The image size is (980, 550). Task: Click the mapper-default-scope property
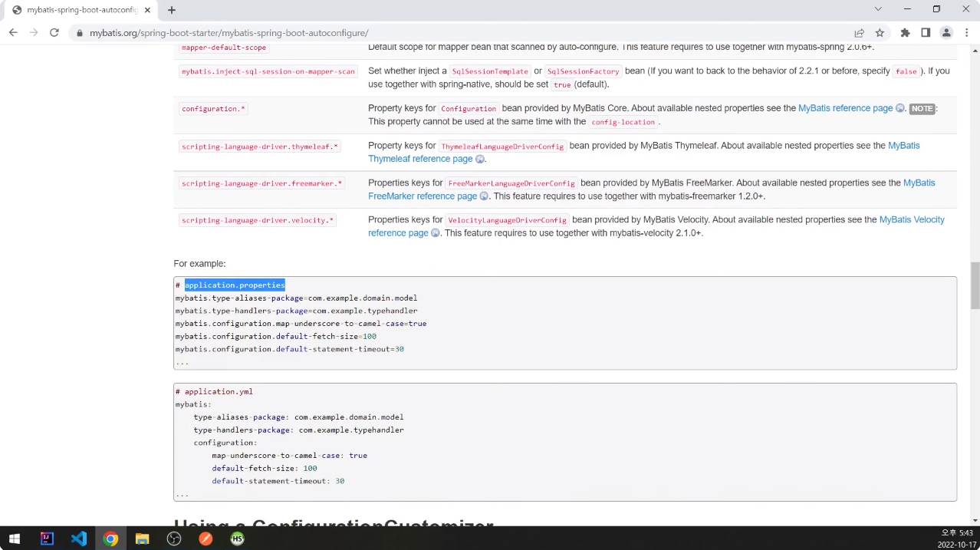tap(224, 48)
